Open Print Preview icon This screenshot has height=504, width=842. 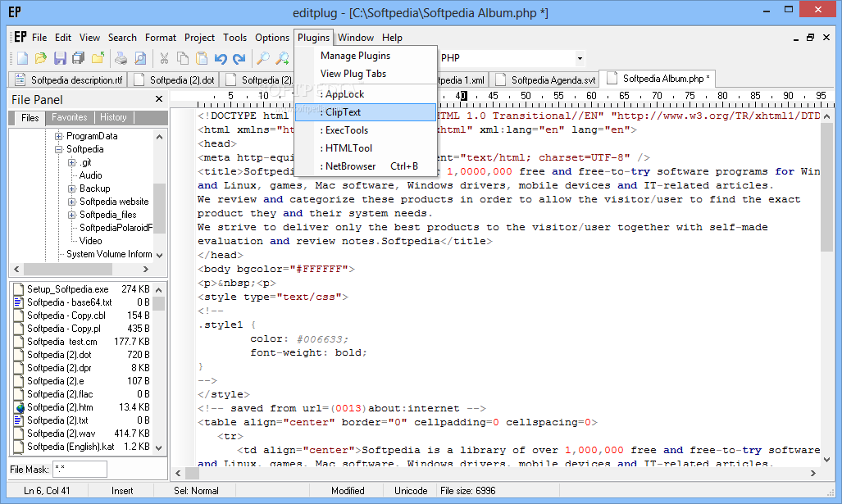140,58
